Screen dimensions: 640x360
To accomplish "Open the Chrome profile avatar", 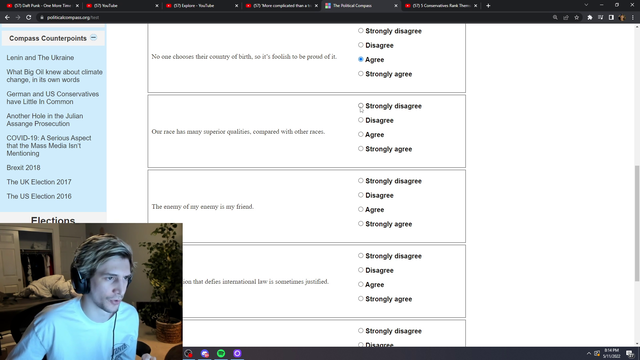I will [622, 18].
